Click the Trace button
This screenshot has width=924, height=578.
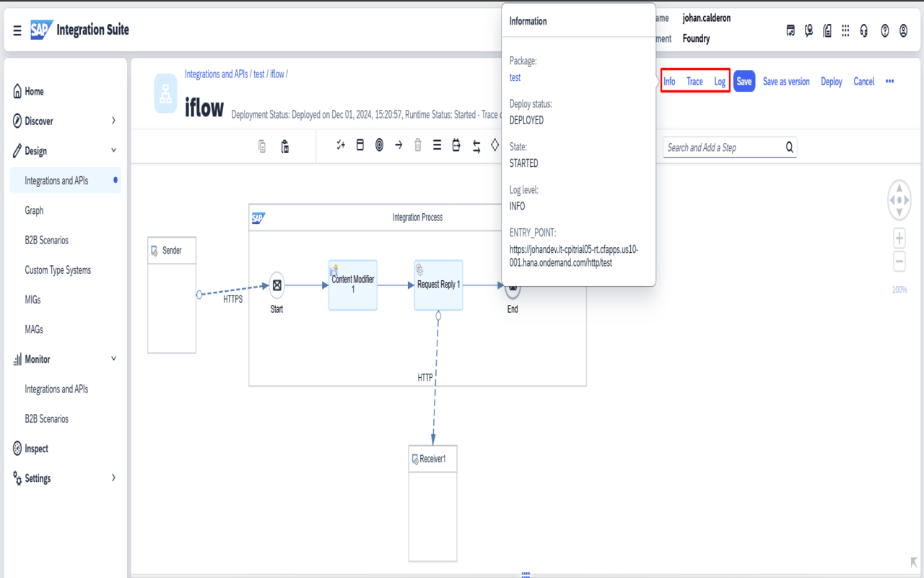pyautogui.click(x=694, y=82)
